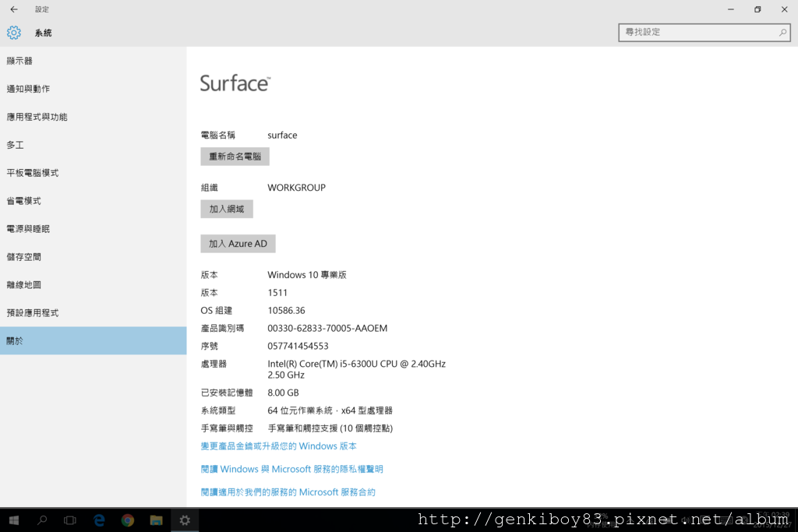Open 通知與動作 settings page
The height and width of the screenshot is (532, 798).
(x=94, y=89)
